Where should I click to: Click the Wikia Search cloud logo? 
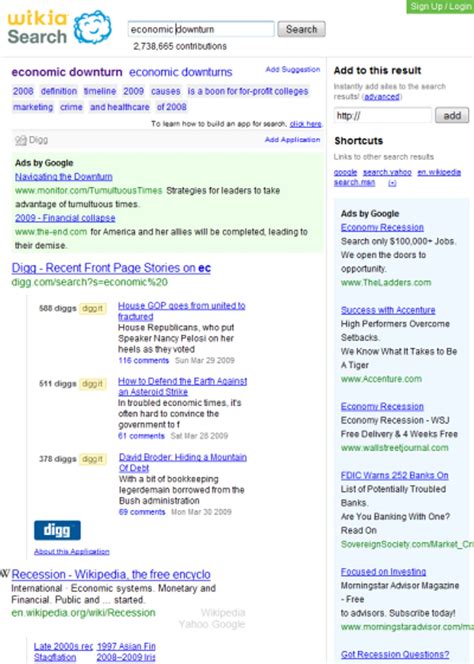[x=93, y=28]
